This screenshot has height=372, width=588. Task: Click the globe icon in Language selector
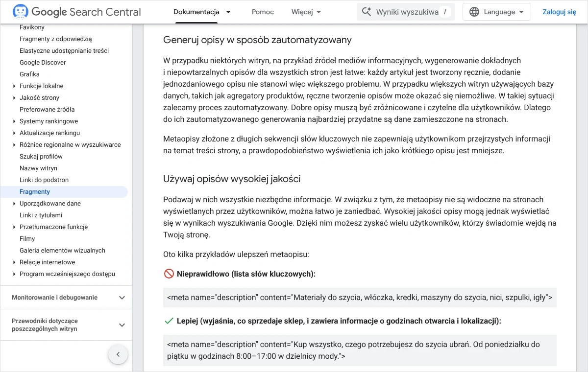(x=474, y=12)
